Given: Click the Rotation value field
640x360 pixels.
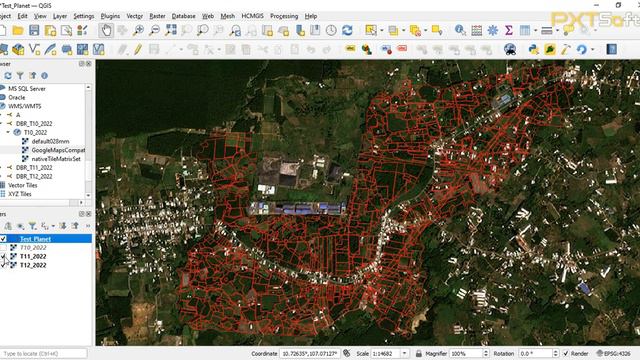Looking at the screenshot, I should (538, 353).
